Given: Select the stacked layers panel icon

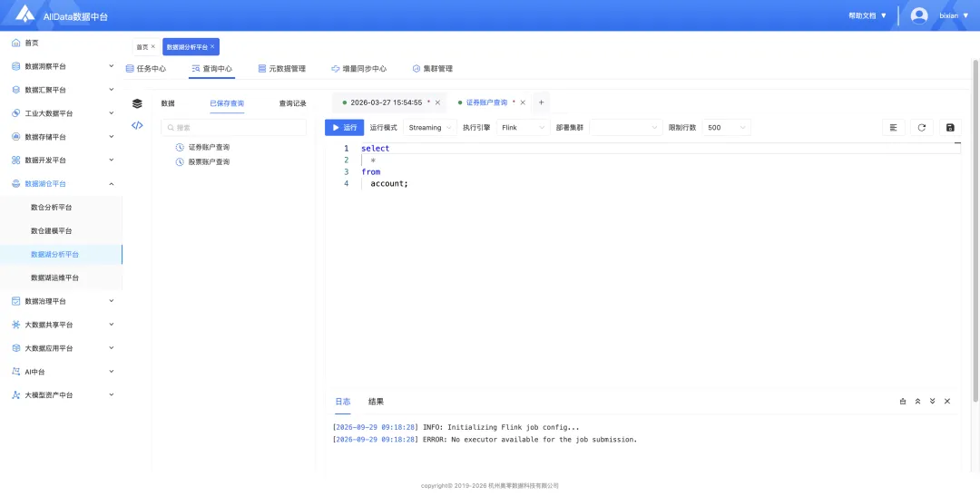Looking at the screenshot, I should tap(137, 103).
